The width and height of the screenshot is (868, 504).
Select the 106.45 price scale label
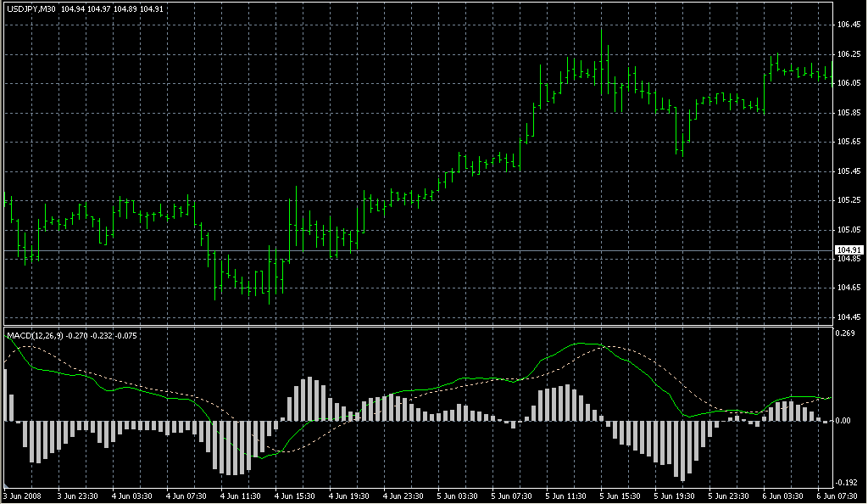pyautogui.click(x=849, y=25)
